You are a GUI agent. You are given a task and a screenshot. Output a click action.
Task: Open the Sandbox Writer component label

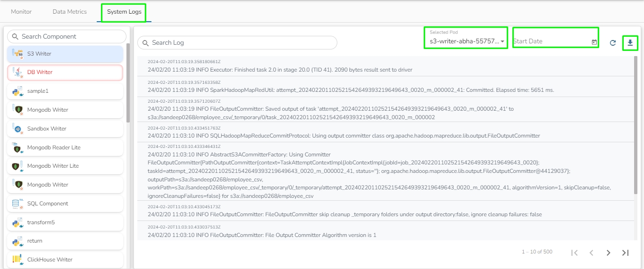coord(47,129)
